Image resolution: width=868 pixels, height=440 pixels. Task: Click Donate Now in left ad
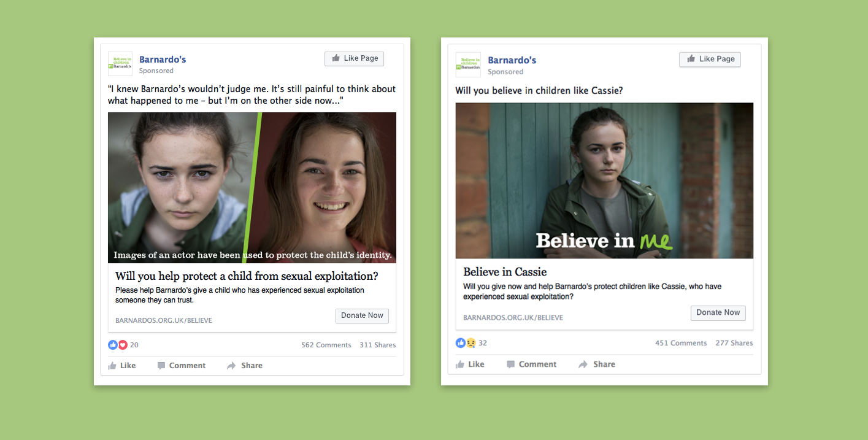(362, 315)
